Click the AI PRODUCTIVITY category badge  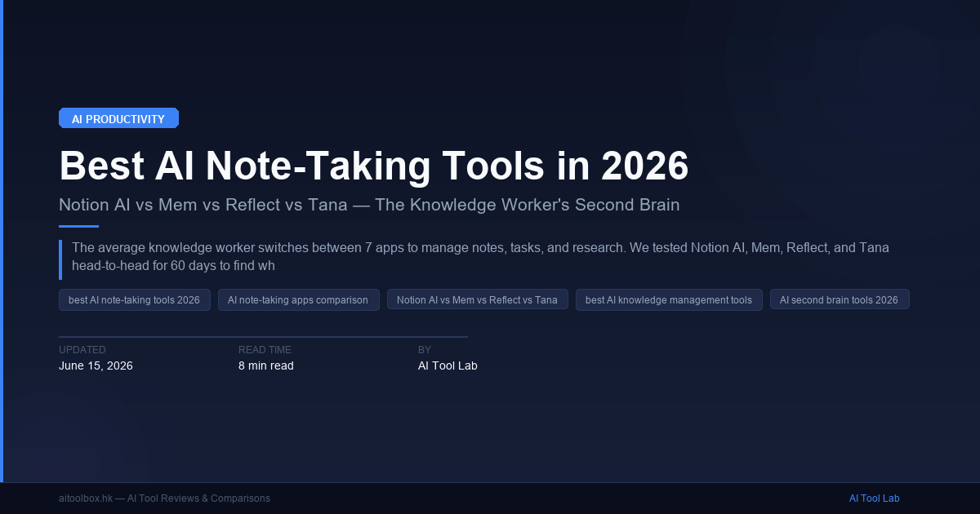(x=118, y=118)
